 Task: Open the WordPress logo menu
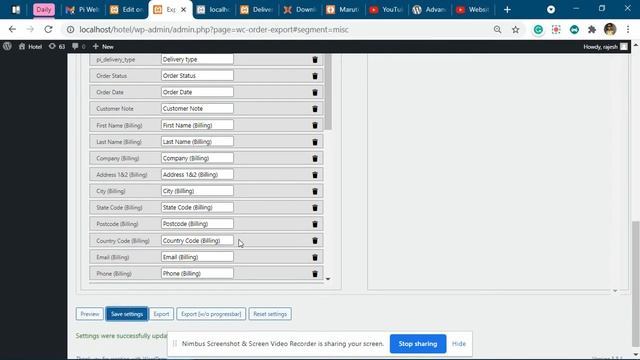click(7, 47)
